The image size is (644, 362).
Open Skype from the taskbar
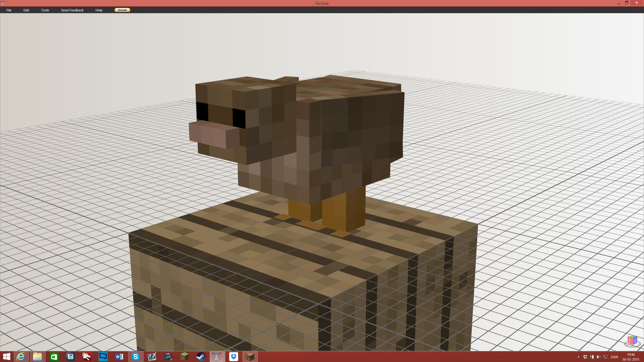pos(136,356)
